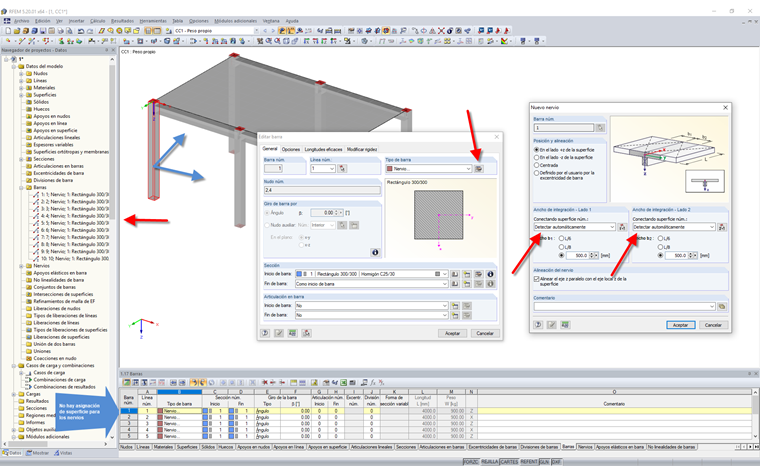Click the new hinge icon on the Fin de barra articulation row
Screen dimensions: 760x473
(455, 315)
